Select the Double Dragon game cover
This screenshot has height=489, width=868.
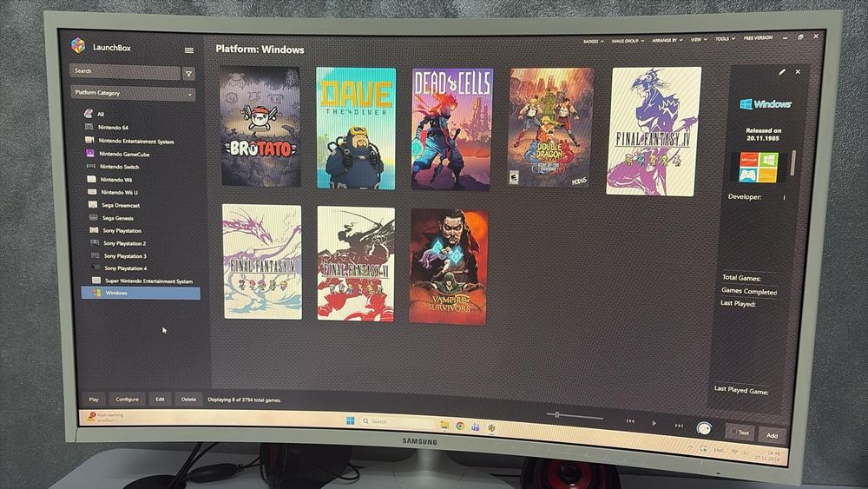pyautogui.click(x=550, y=128)
